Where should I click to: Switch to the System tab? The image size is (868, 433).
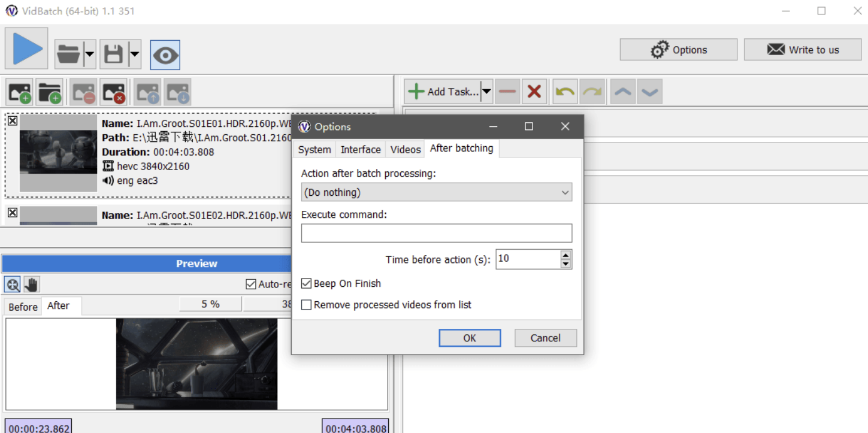click(314, 150)
